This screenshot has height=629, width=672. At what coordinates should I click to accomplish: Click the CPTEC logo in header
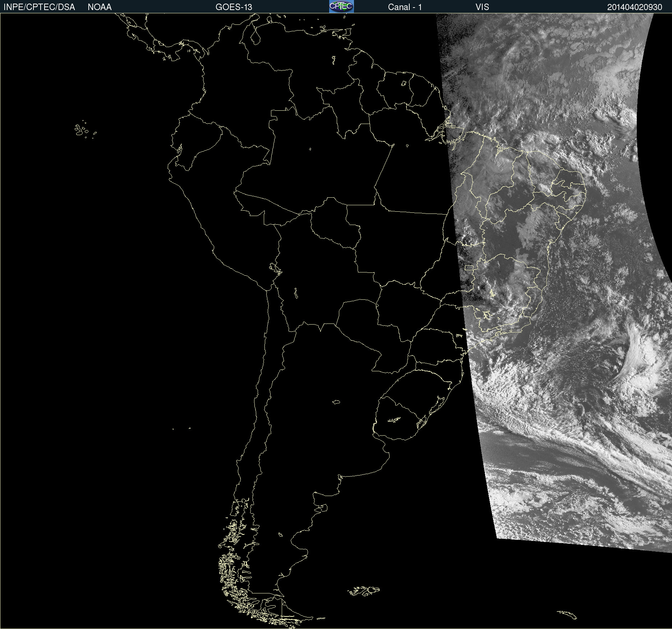click(x=341, y=6)
